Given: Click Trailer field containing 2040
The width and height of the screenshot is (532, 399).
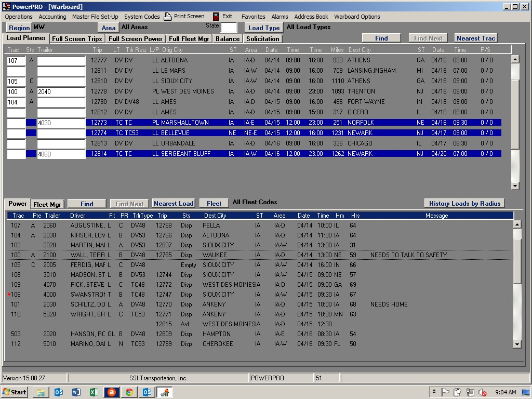Looking at the screenshot, I should tap(61, 91).
